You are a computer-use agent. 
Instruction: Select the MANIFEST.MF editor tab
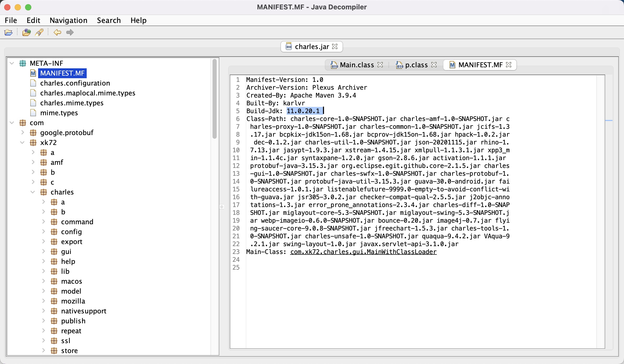pos(480,65)
